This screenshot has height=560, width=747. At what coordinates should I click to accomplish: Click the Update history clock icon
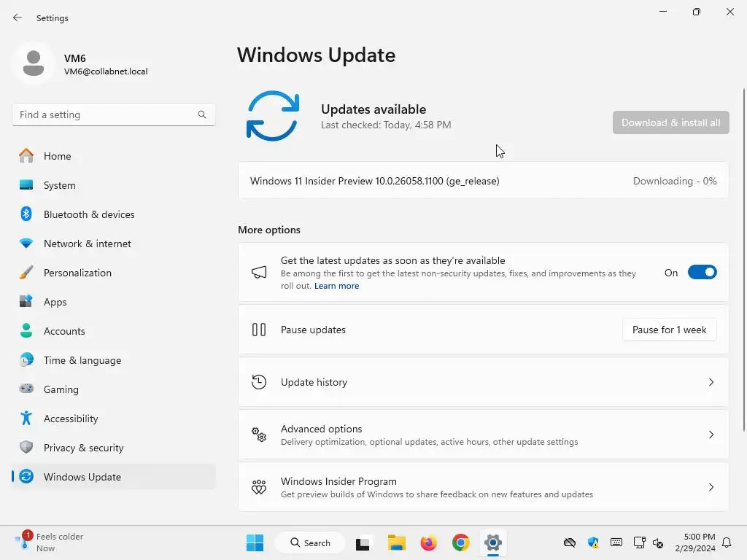pyautogui.click(x=259, y=382)
